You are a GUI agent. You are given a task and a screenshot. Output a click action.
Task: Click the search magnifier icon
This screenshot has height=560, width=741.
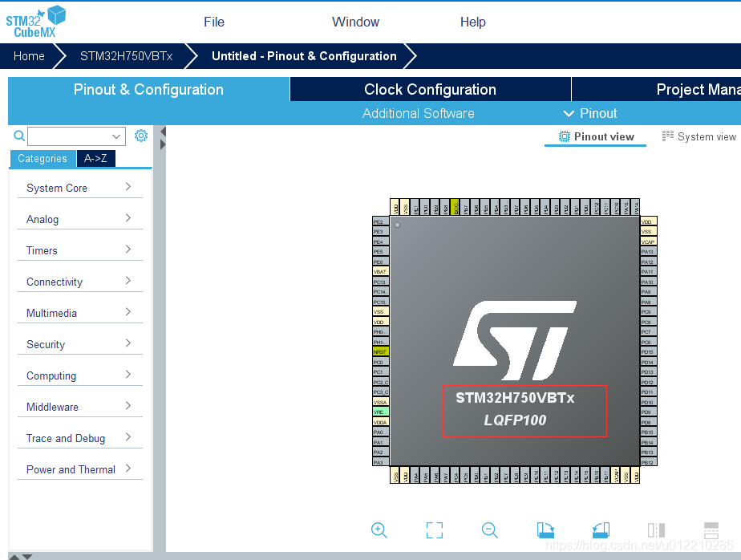19,136
